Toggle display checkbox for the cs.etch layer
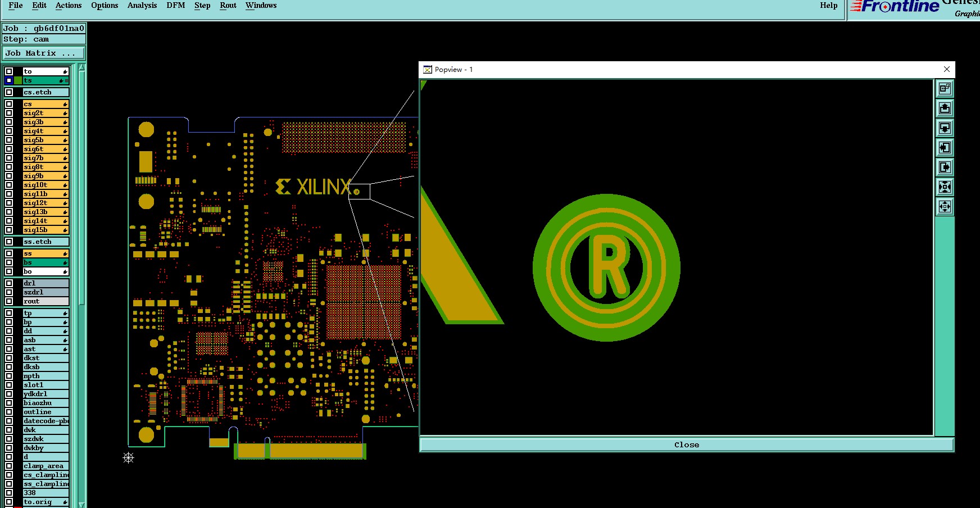The height and width of the screenshot is (508, 980). pyautogui.click(x=9, y=92)
